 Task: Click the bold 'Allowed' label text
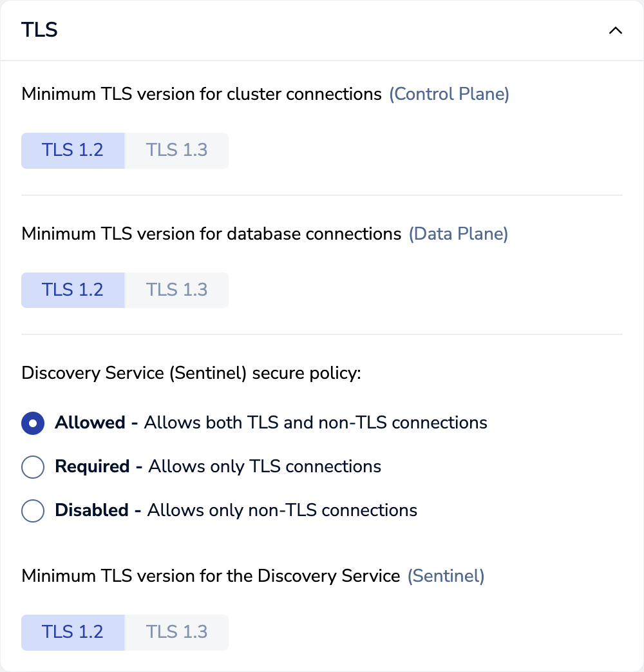[90, 423]
